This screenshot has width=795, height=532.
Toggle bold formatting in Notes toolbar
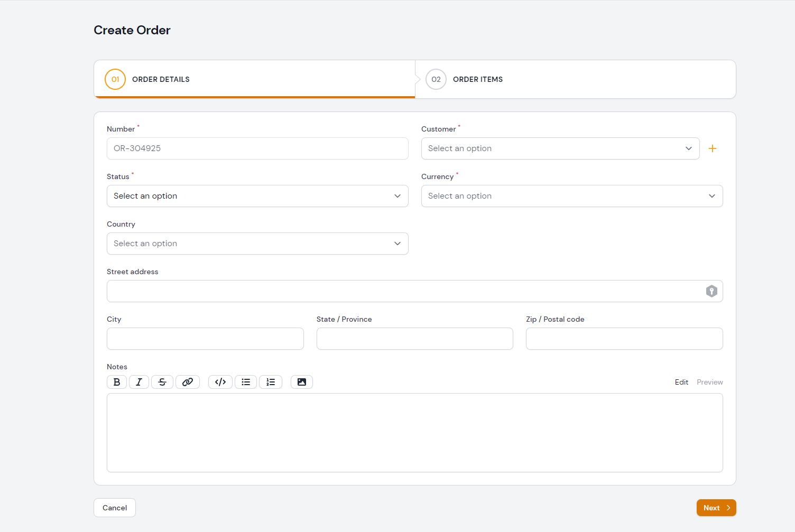click(x=117, y=382)
